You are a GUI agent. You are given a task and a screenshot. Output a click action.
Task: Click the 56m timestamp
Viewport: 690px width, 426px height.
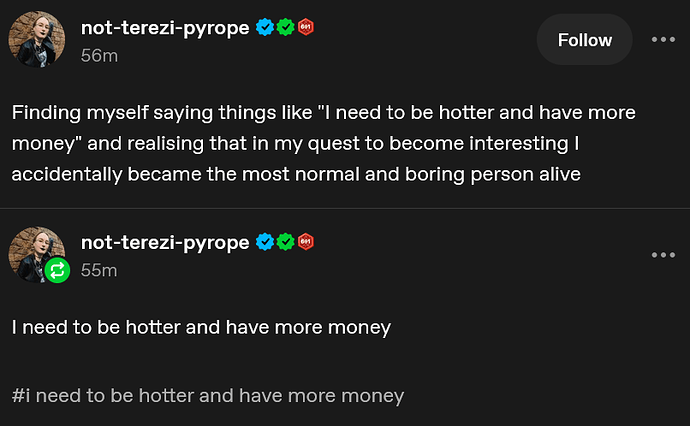click(x=99, y=56)
